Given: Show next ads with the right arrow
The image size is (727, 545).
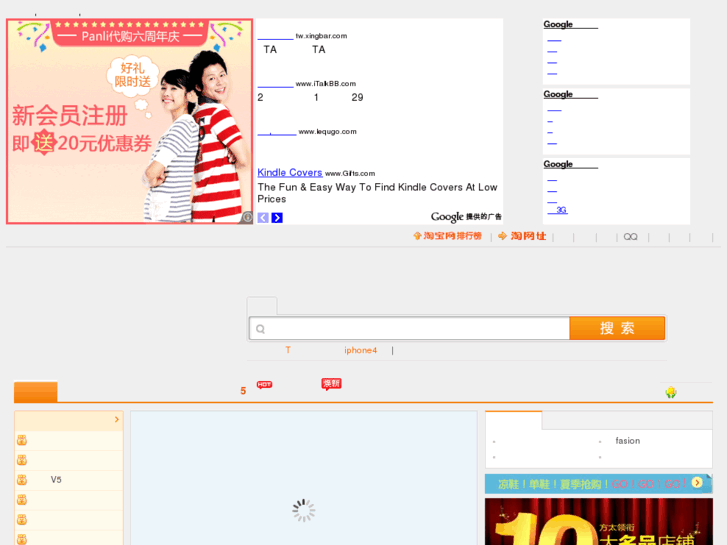Looking at the screenshot, I should (277, 218).
